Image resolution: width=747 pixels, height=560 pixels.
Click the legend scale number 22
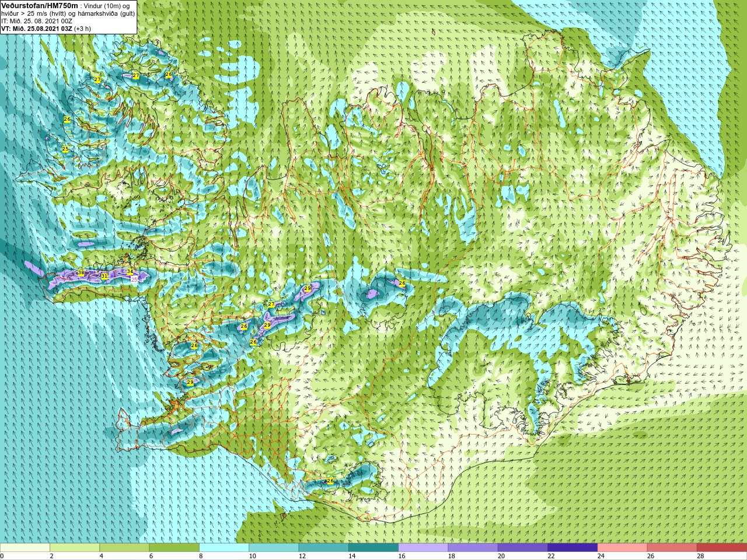click(x=551, y=556)
